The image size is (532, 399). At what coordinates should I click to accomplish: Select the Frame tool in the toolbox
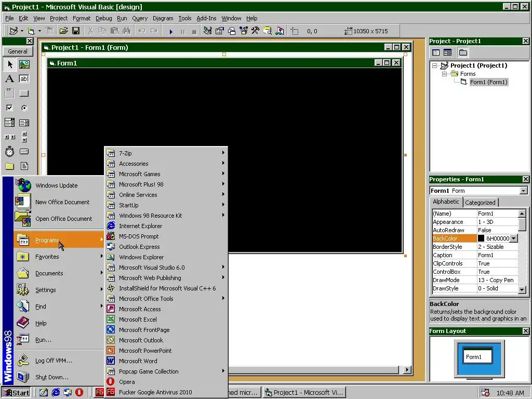coord(10,94)
